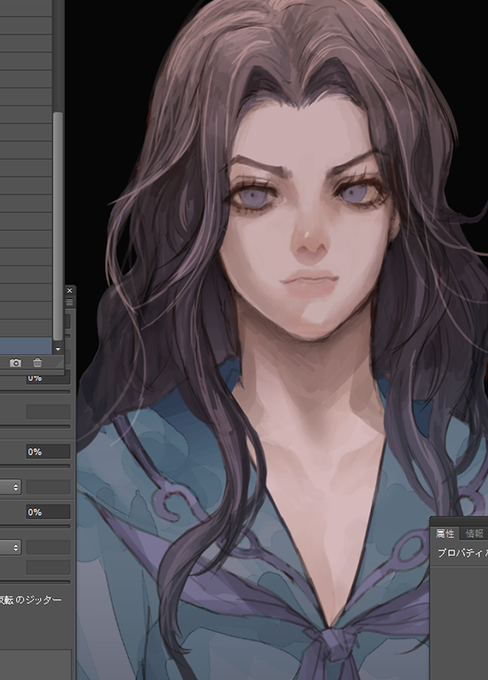Viewport: 488px width, 680px height.
Task: Open the control dropdown just above the 反転のジッター label
Action: coord(10,547)
